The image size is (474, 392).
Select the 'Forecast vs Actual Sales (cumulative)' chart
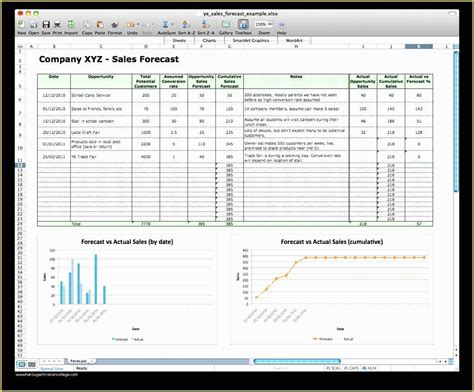[x=332, y=289]
